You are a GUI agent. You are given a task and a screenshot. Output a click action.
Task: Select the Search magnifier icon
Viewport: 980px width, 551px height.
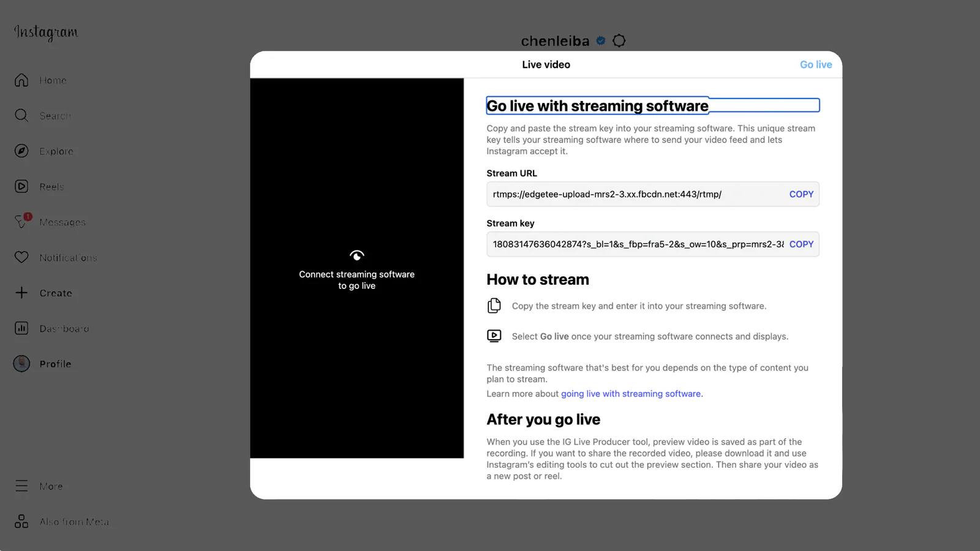(21, 116)
